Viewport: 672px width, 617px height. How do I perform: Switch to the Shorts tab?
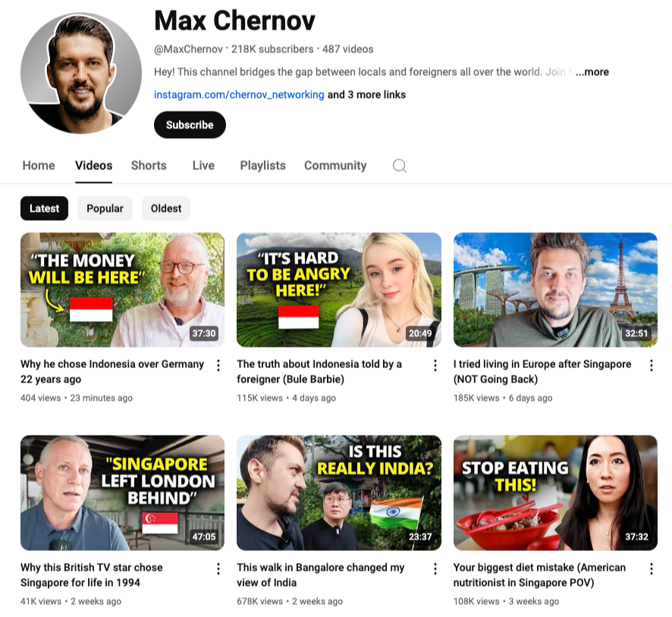point(149,165)
